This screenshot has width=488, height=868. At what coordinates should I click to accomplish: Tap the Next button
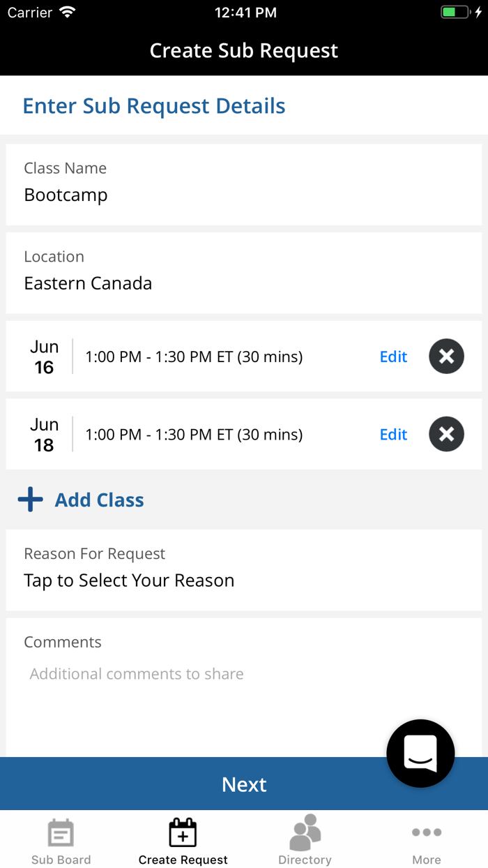(x=244, y=784)
